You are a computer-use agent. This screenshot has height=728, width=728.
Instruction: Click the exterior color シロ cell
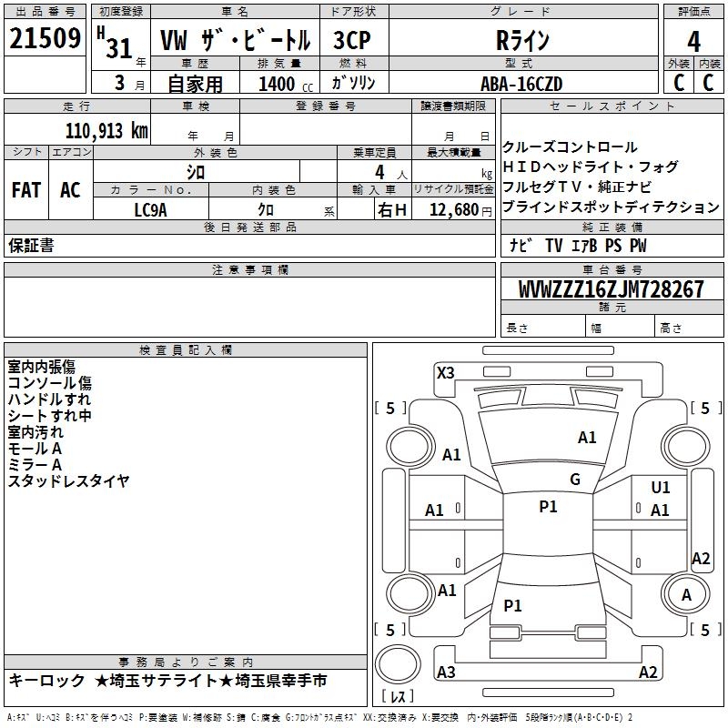pyautogui.click(x=196, y=171)
